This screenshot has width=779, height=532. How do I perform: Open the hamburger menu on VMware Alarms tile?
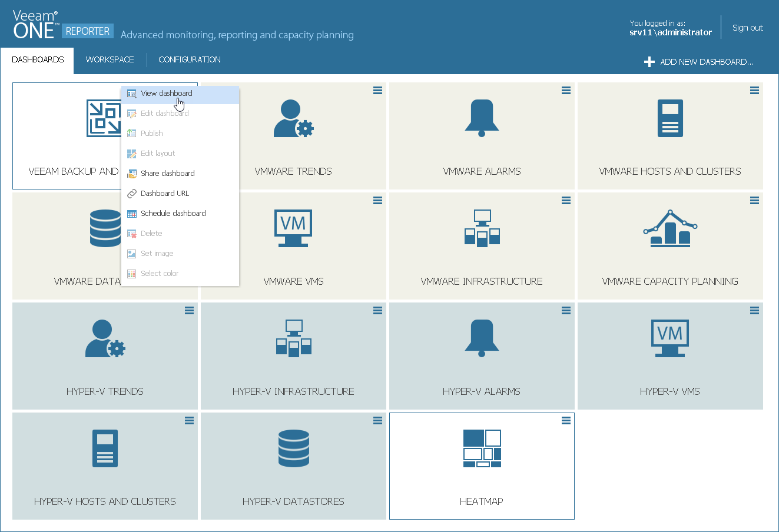point(566,91)
